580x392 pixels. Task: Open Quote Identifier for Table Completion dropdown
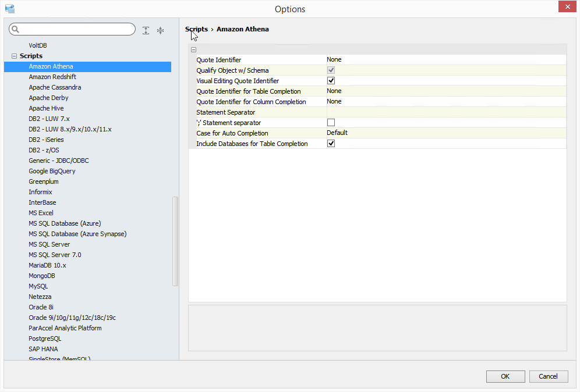tap(445, 91)
